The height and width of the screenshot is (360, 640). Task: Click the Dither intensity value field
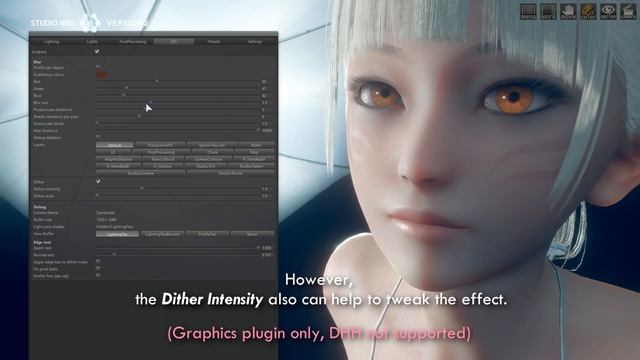point(267,189)
